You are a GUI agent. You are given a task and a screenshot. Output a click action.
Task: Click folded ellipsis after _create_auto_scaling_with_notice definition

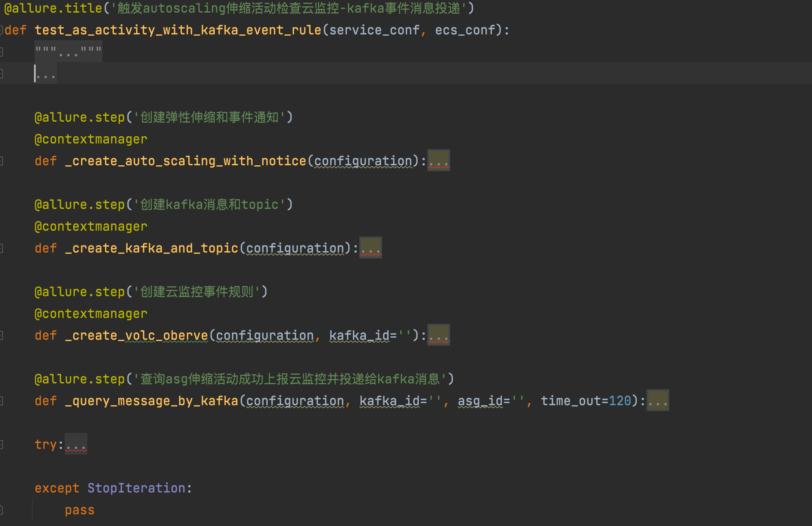tap(438, 161)
